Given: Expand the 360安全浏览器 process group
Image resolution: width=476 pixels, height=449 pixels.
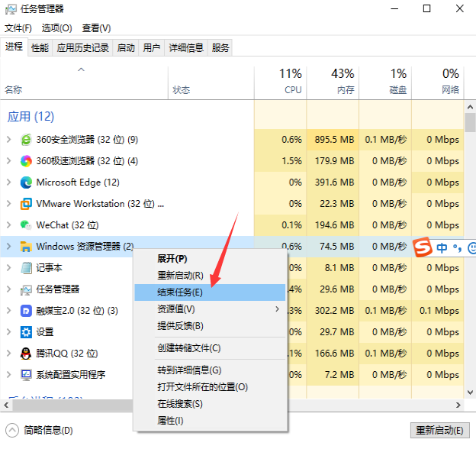Looking at the screenshot, I should (x=8, y=140).
